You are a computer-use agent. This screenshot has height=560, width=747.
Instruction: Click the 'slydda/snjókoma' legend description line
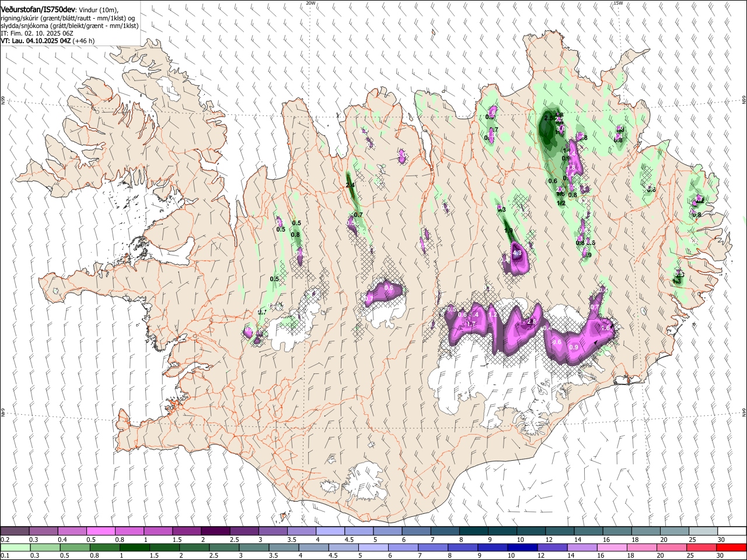coord(70,26)
